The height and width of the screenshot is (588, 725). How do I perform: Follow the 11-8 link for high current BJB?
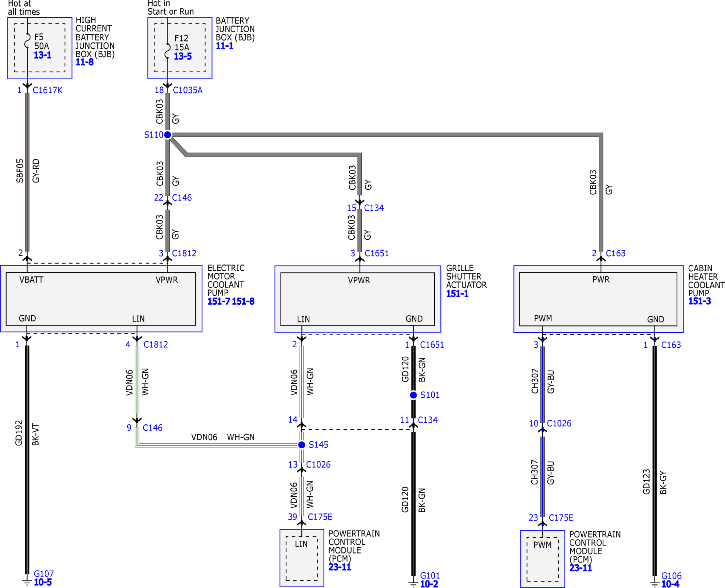tap(84, 62)
